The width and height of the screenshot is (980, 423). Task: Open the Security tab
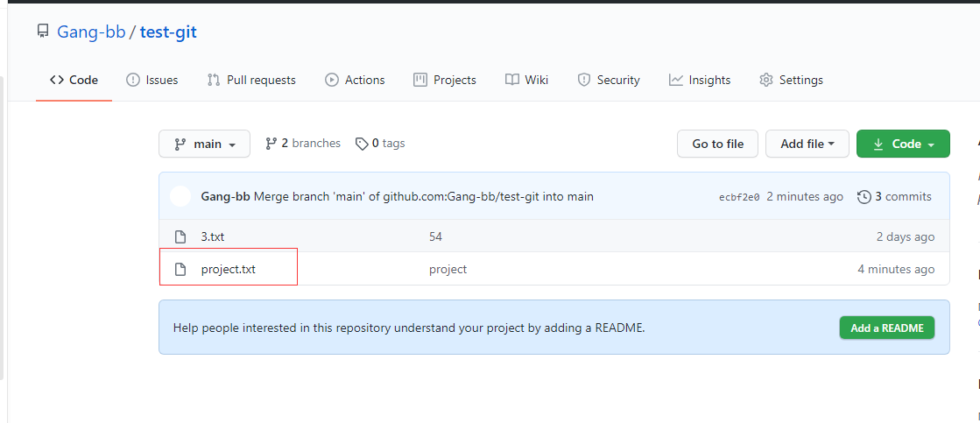608,80
